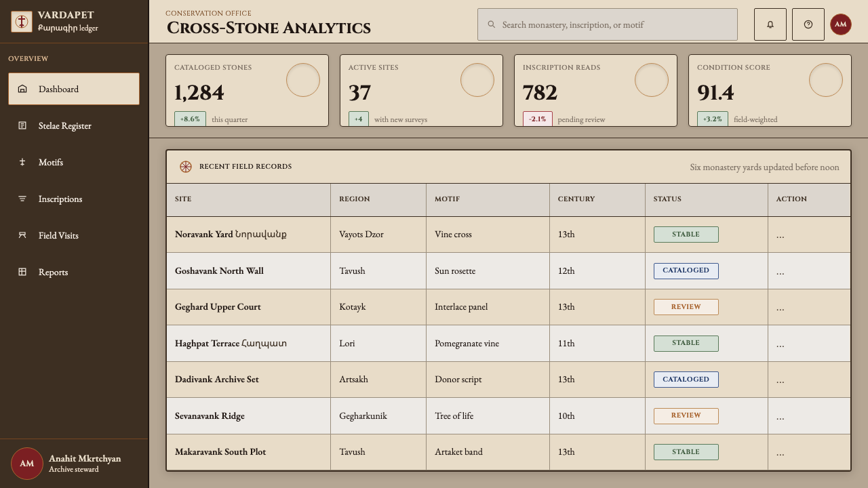Open the Stelae Register menu item
The height and width of the screenshot is (488, 868).
(x=74, y=125)
